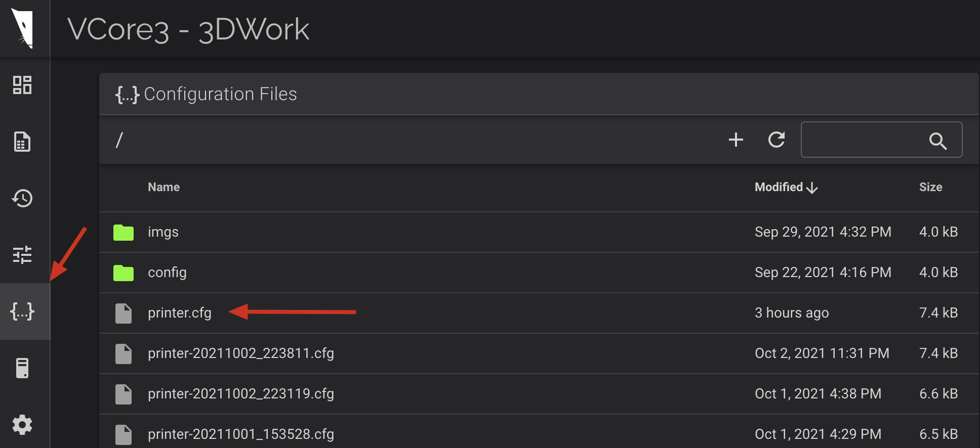Open the G-code files sidebar icon
Viewport: 980px width, 448px height.
pyautogui.click(x=22, y=142)
